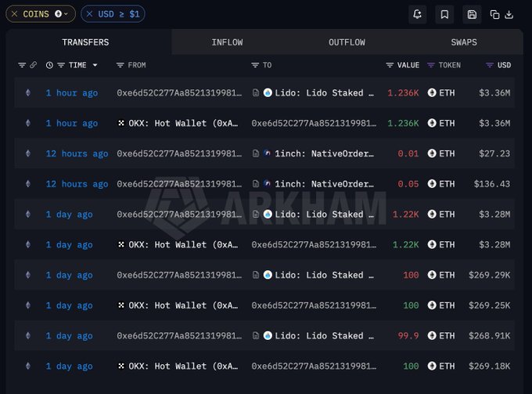
Task: Create an alert with the bell icon
Action: click(417, 14)
